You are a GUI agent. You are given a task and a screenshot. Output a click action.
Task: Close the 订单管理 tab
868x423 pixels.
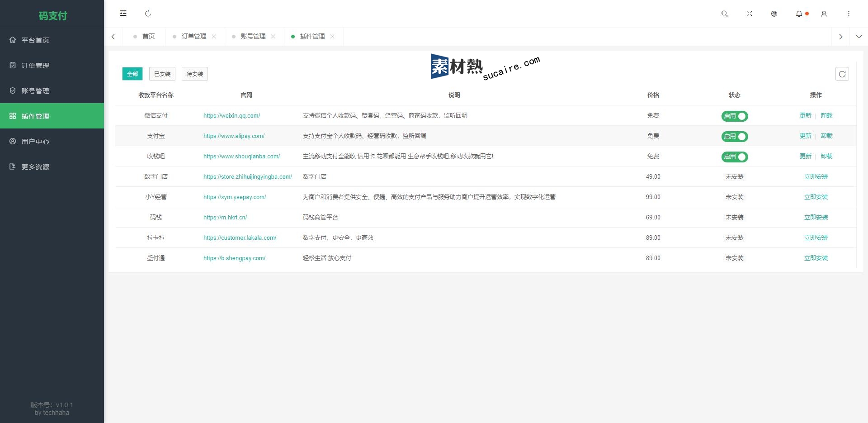click(x=214, y=36)
